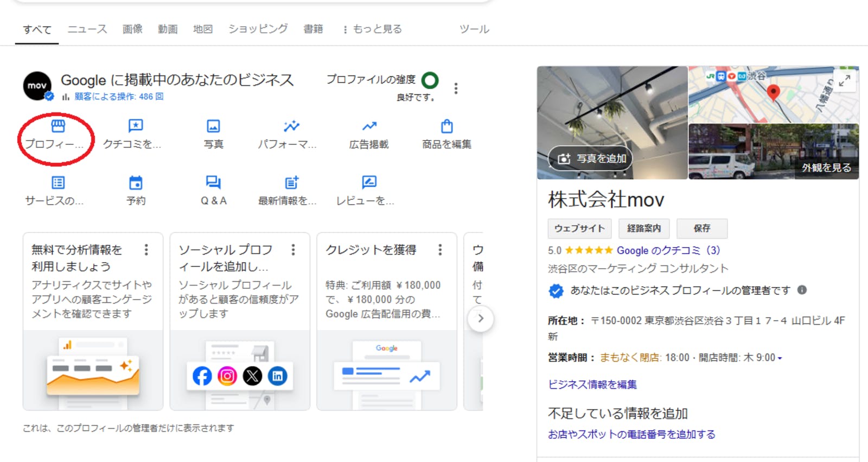
Task: Click the LinkedIn icon in social card
Action: pos(277,376)
